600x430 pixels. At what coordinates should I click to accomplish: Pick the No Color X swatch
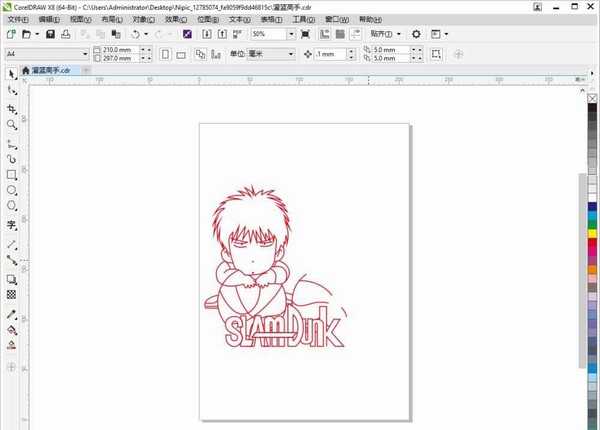592,98
